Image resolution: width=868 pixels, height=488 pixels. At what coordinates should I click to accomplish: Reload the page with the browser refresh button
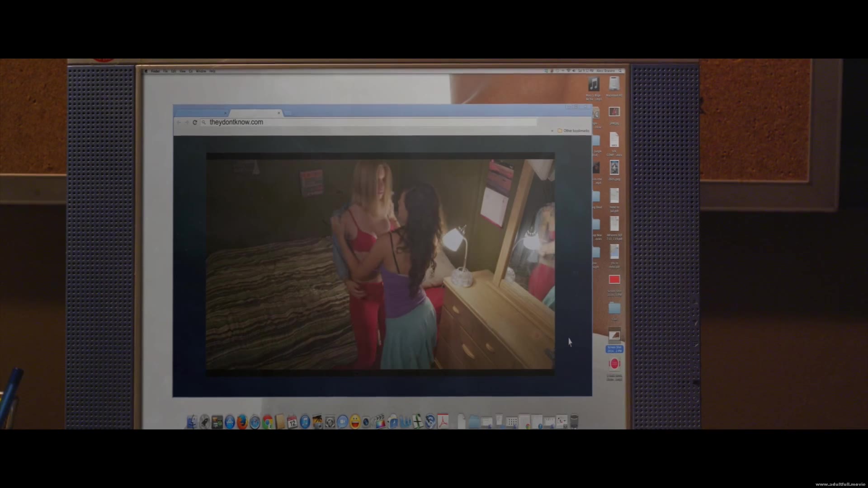[x=195, y=122]
